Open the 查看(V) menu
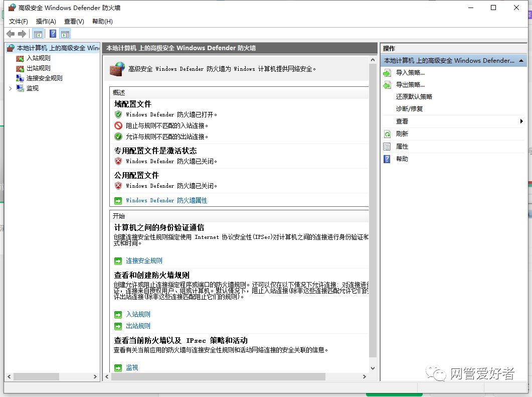The height and width of the screenshot is (397, 532). click(x=74, y=22)
